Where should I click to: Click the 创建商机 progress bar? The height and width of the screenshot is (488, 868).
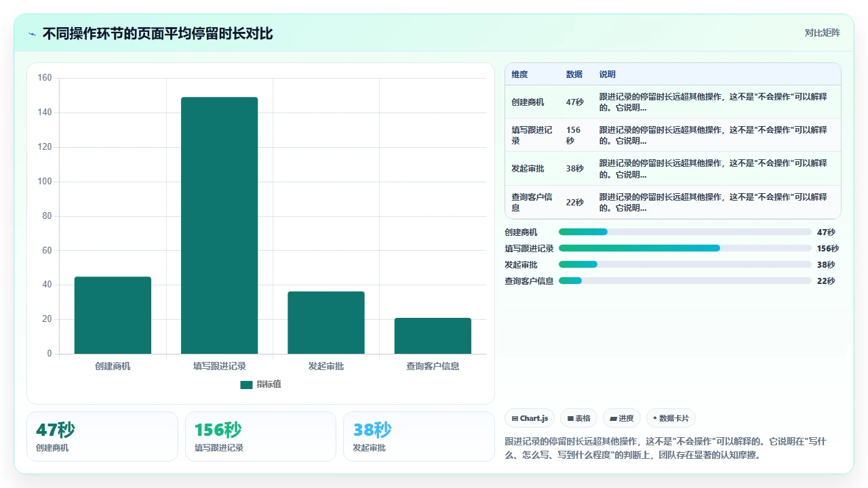pos(685,232)
